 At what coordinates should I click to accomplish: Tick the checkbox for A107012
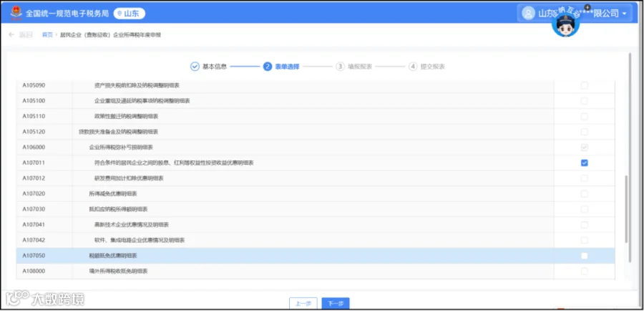(x=584, y=178)
